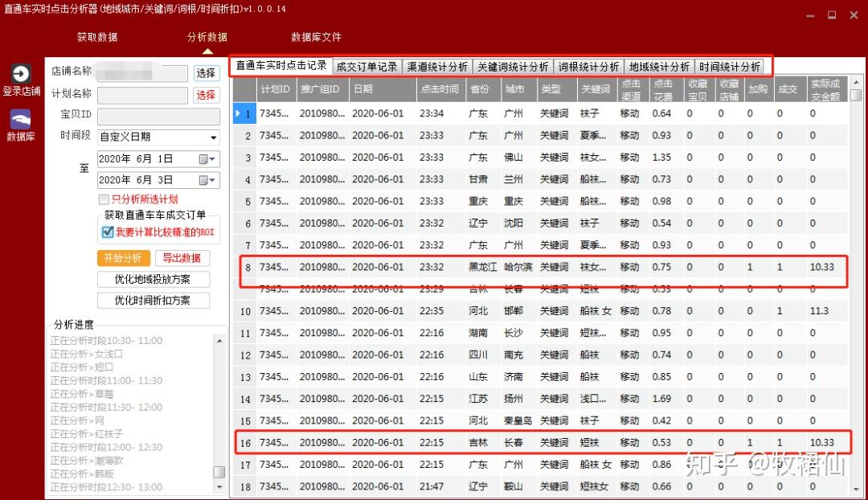Viewport: 868px width, 500px height.
Task: Click the analysis progress scrollbar up arrow
Action: pyautogui.click(x=219, y=341)
